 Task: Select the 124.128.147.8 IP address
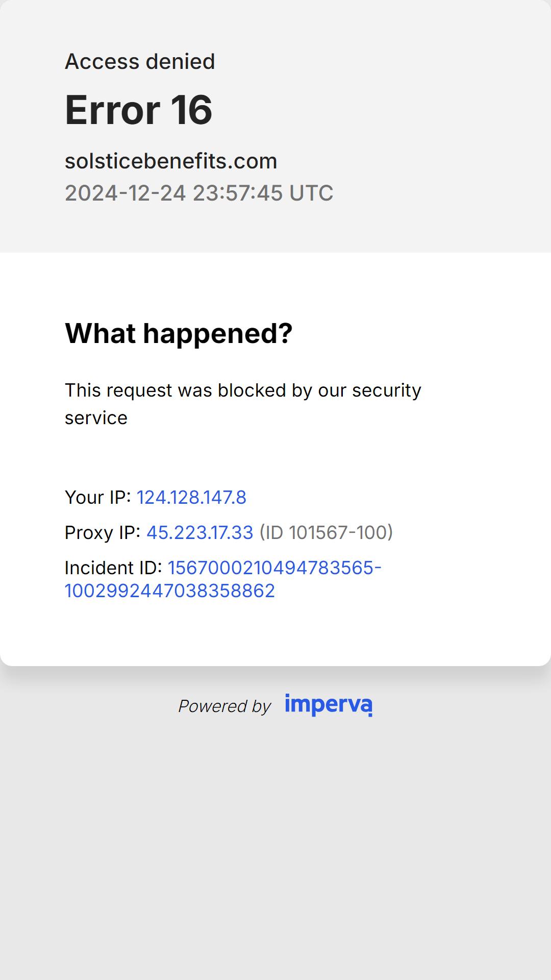point(191,497)
